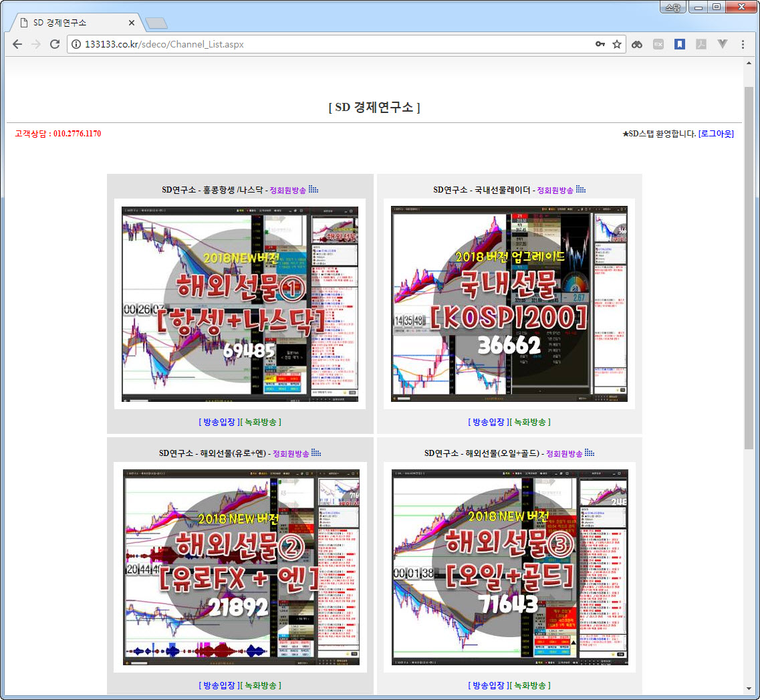The image size is (760, 700).
Task: Click 녹화방송 under 항셍+나스닥 channel
Action: pyautogui.click(x=261, y=422)
